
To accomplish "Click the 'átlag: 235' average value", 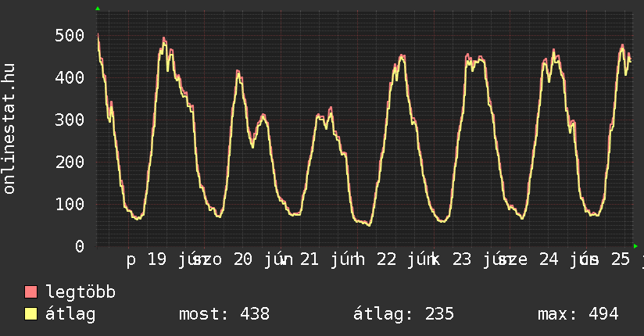I will pyautogui.click(x=403, y=314).
